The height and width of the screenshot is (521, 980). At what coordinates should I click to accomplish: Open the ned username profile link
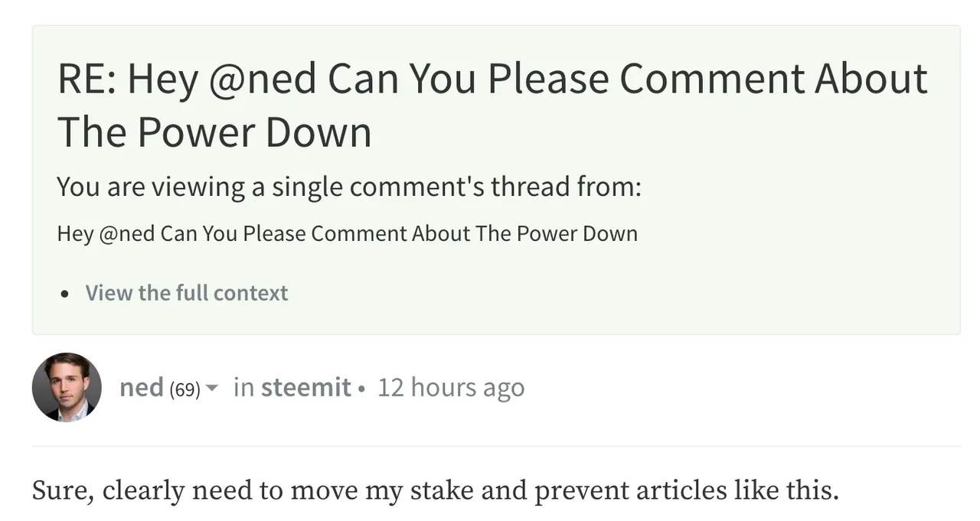[141, 388]
